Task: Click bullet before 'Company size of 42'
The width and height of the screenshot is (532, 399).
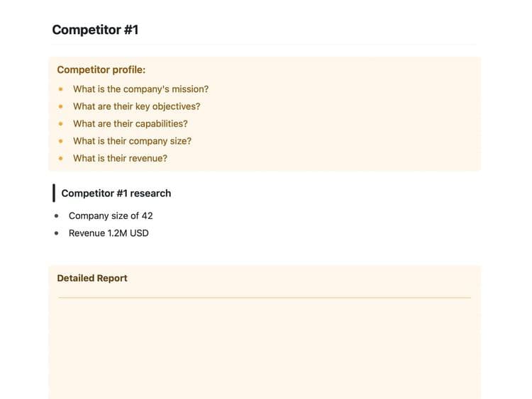Action: pos(56,216)
